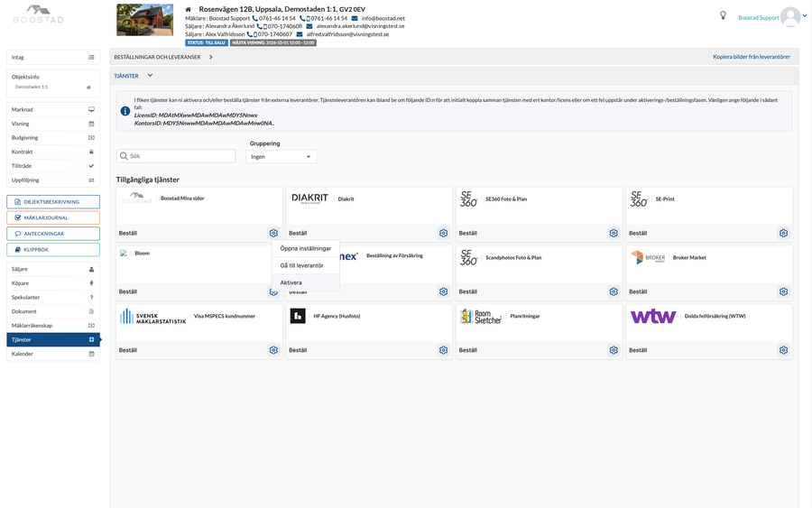Open Säljare in the sidebar
The image size is (812, 508).
(53, 269)
